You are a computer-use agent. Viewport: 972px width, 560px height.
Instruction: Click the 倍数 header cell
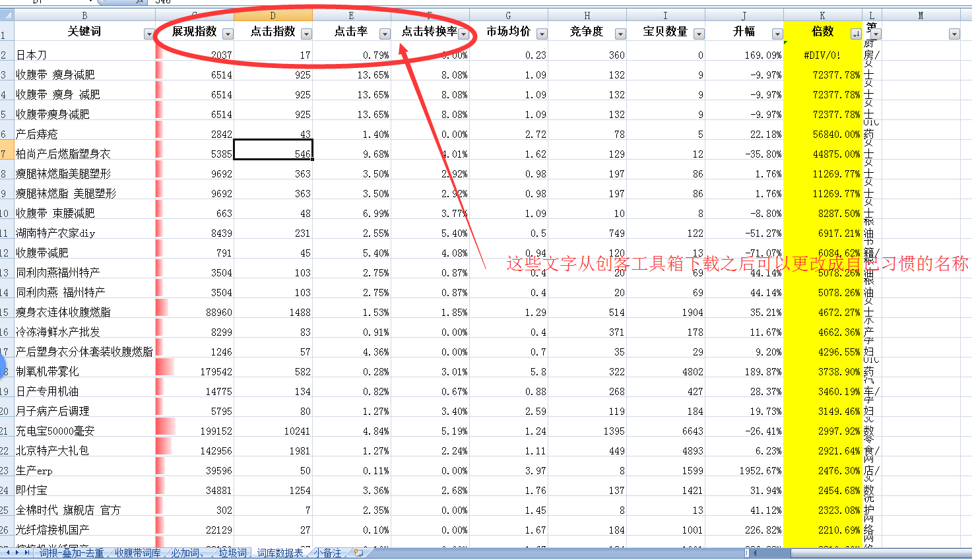tap(822, 32)
